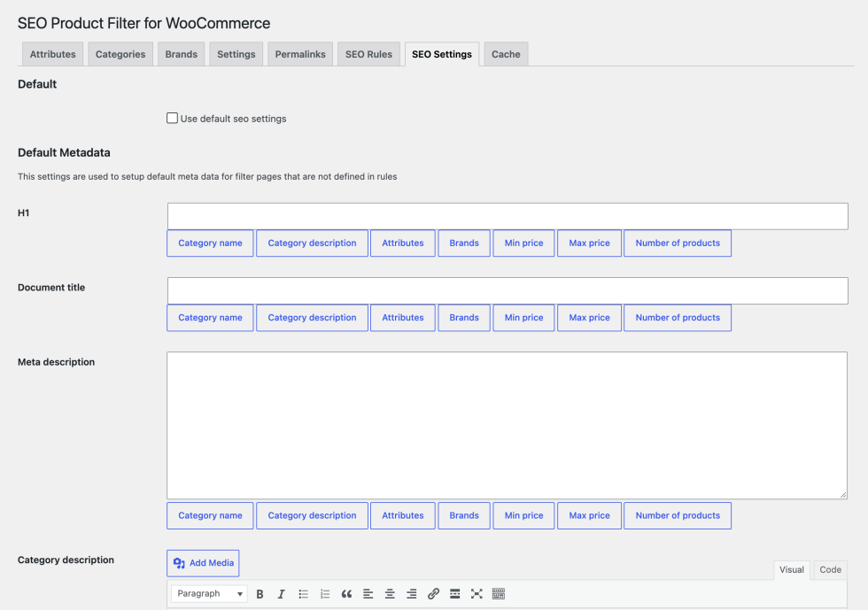Align text center in editor

pos(390,594)
